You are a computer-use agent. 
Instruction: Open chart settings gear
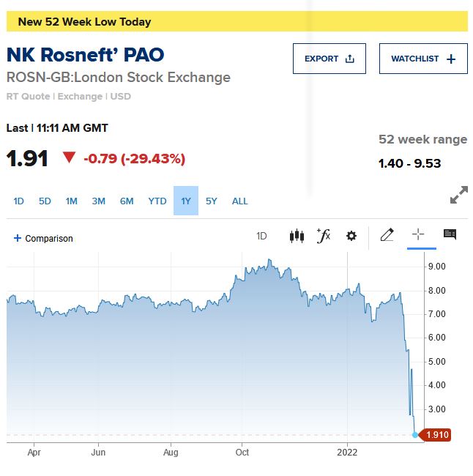tap(351, 236)
